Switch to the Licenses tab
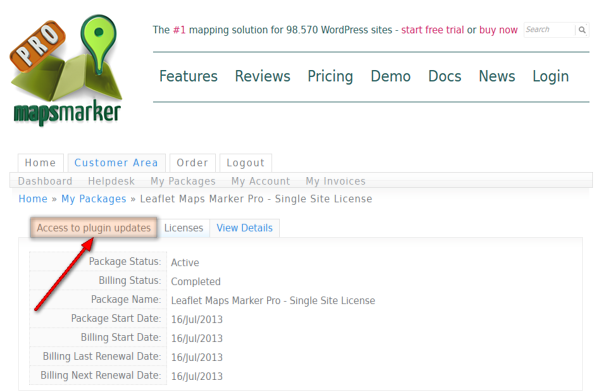 [184, 228]
